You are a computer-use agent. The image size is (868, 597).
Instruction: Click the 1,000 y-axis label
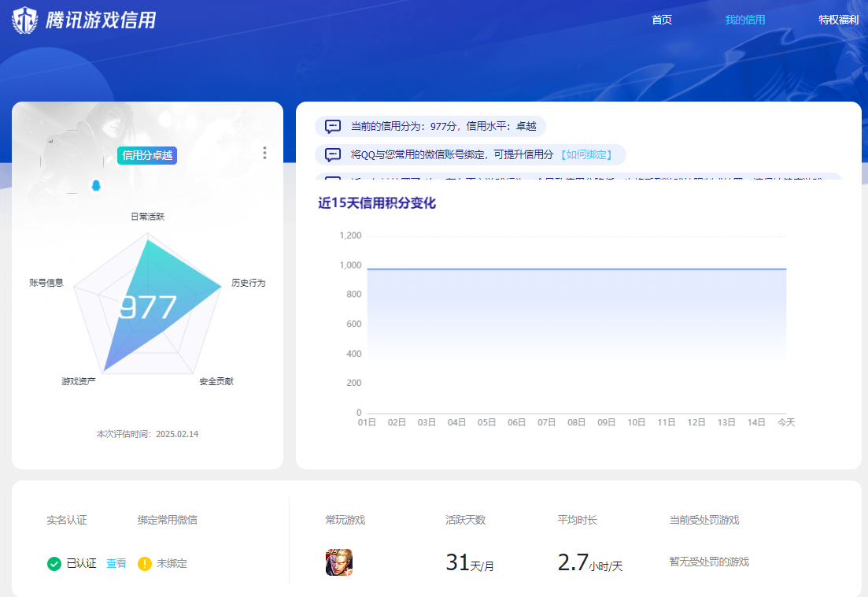click(x=350, y=265)
